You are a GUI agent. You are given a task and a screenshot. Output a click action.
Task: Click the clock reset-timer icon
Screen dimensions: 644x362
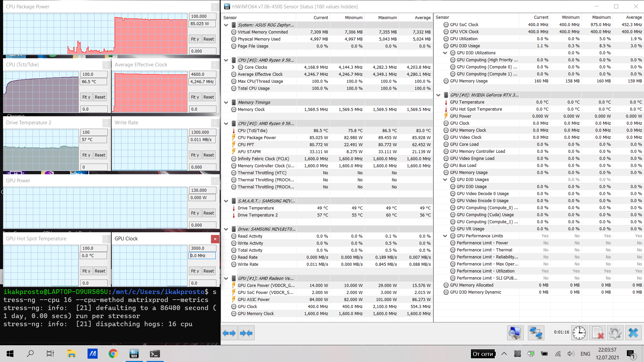pos(579,333)
